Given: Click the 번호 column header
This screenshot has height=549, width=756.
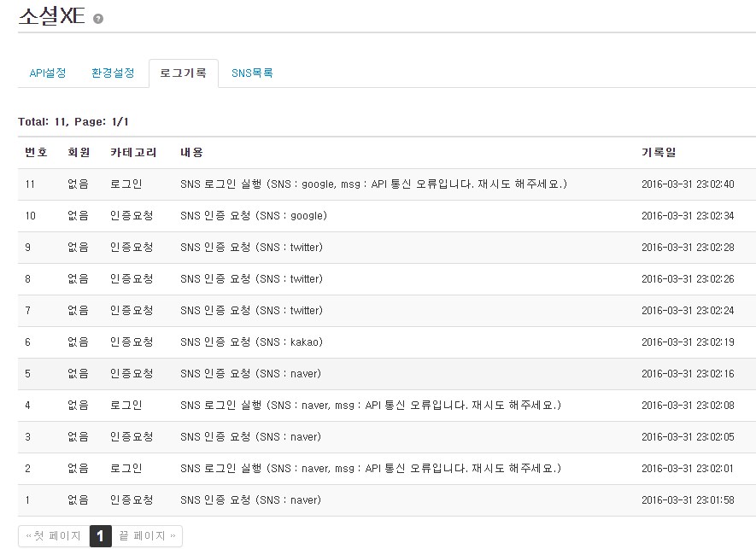Looking at the screenshot, I should coord(36,153).
